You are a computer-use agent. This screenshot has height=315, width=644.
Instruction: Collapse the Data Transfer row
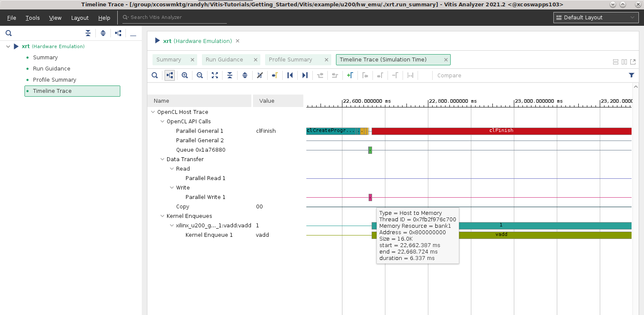[x=162, y=159]
